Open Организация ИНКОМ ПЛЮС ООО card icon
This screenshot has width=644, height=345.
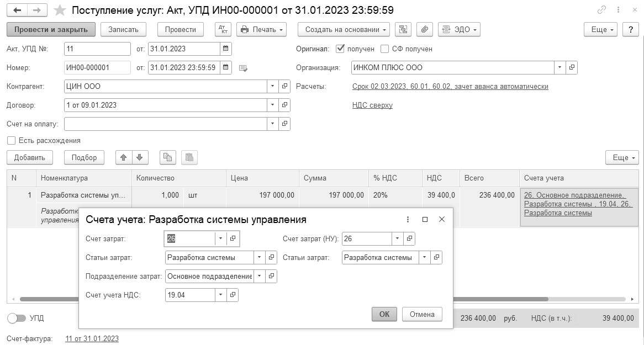[x=571, y=67]
